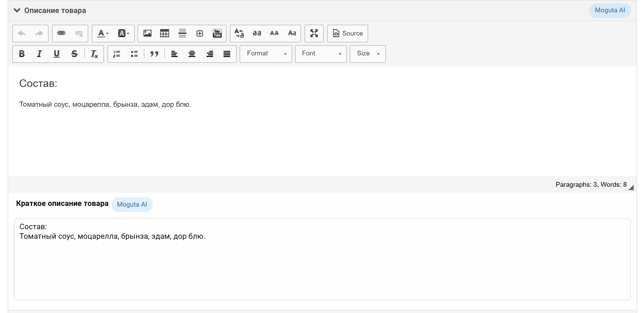Enable underline formatting
This screenshot has width=644, height=313.
pos(57,54)
